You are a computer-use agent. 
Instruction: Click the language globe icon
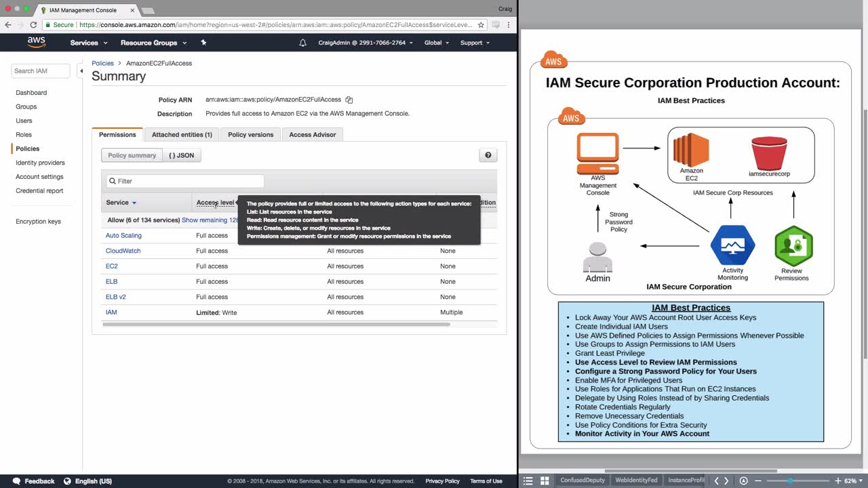pyautogui.click(x=67, y=481)
